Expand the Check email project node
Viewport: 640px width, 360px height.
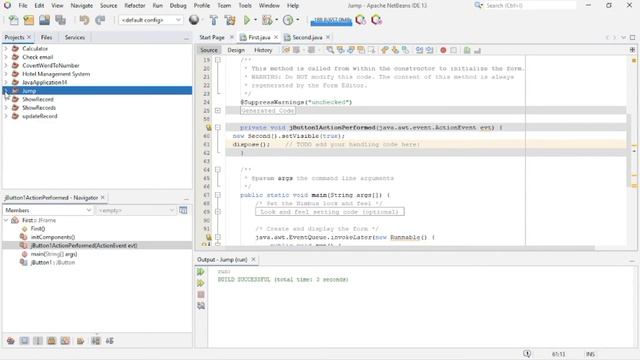(x=6, y=57)
